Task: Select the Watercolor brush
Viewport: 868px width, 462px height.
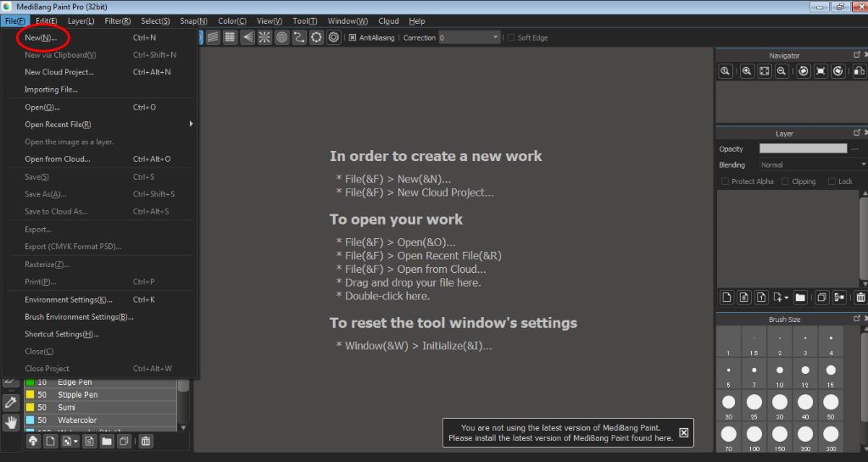Action: click(x=101, y=420)
